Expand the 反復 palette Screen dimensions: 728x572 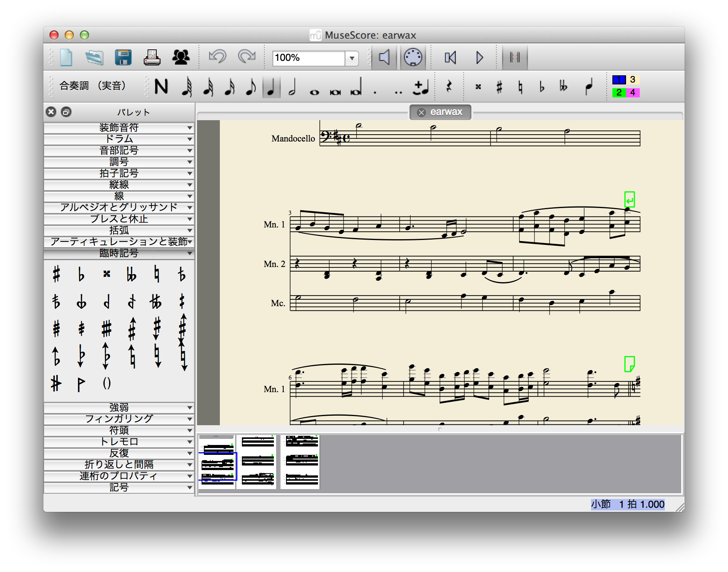(119, 453)
